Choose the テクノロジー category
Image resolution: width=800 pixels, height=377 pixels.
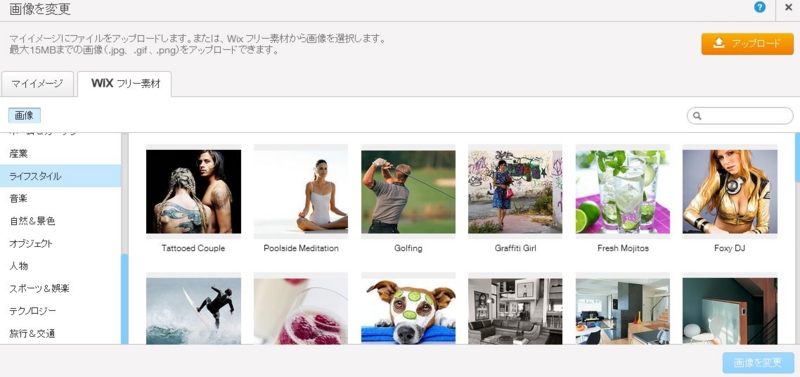click(60, 311)
